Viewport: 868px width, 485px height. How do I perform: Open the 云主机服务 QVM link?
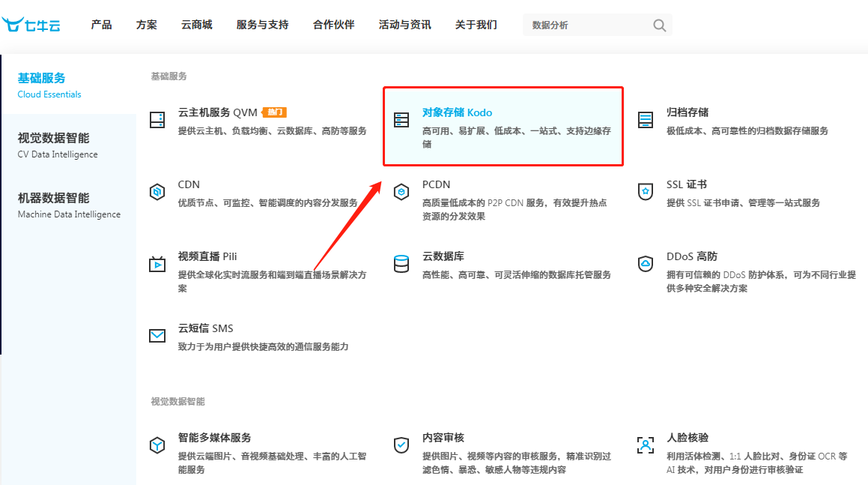tap(217, 112)
